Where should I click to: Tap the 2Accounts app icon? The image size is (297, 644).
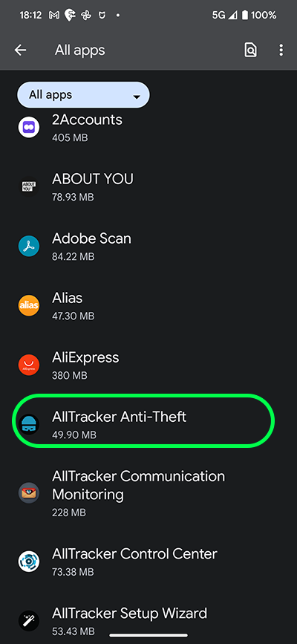click(x=29, y=127)
